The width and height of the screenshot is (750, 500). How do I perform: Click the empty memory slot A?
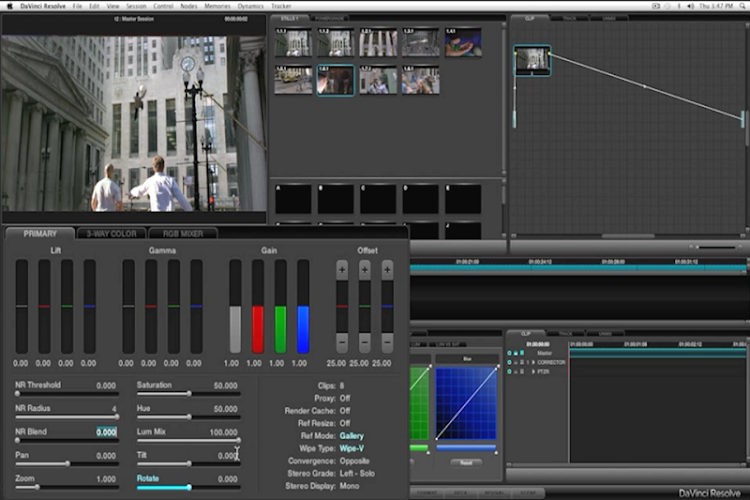pos(293,199)
